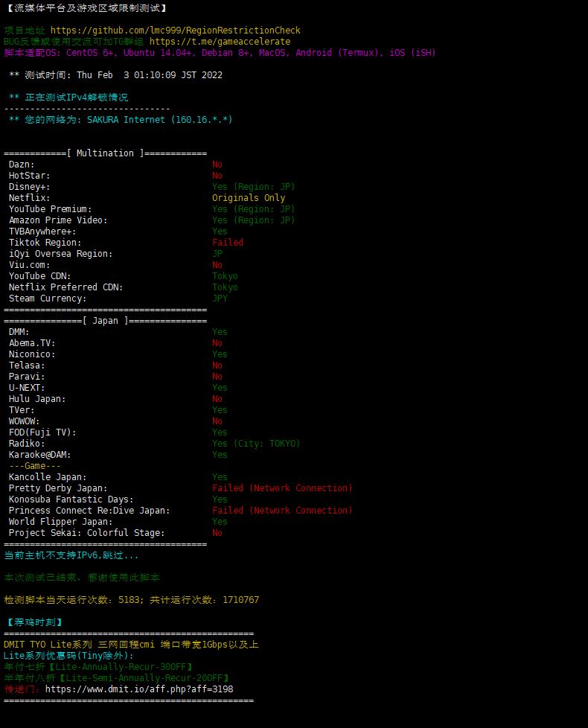
Task: Click the Multination section header
Action: point(106,153)
